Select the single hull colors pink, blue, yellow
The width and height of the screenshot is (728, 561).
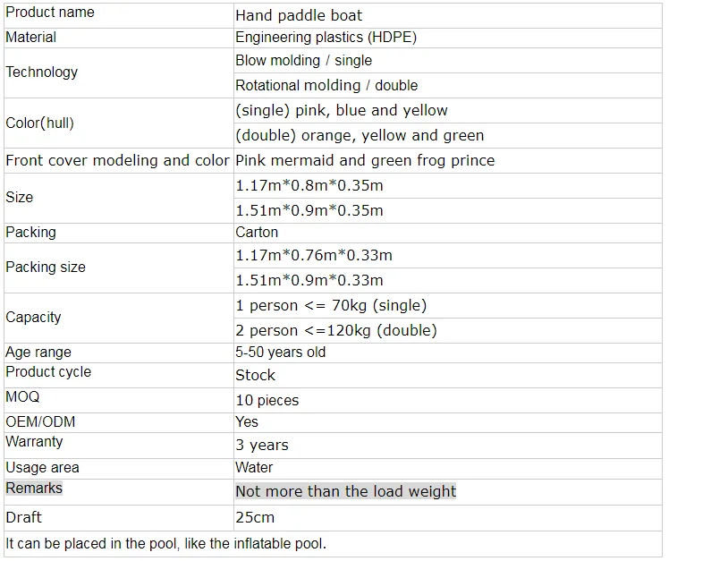(x=342, y=111)
